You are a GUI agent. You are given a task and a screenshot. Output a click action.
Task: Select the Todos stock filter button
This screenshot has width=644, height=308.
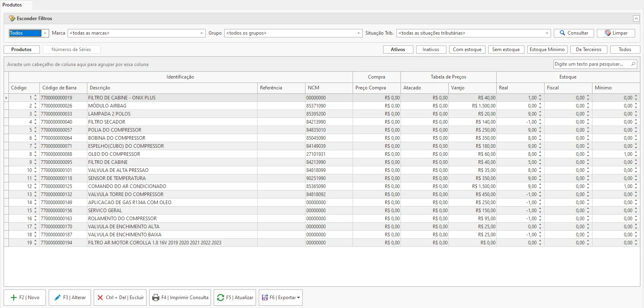pos(625,50)
